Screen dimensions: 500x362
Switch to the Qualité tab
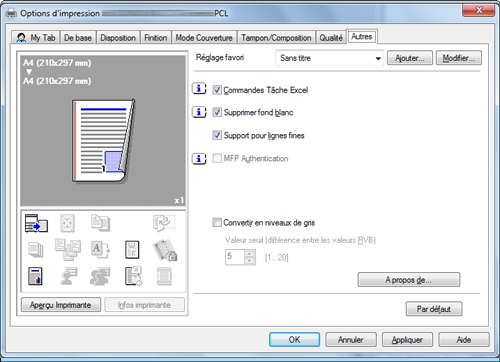tap(331, 38)
